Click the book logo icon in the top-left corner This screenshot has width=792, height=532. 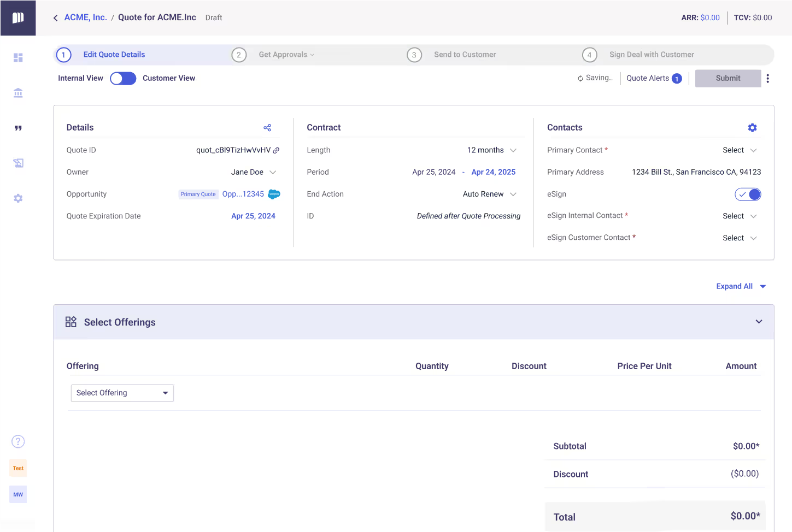coord(18,17)
